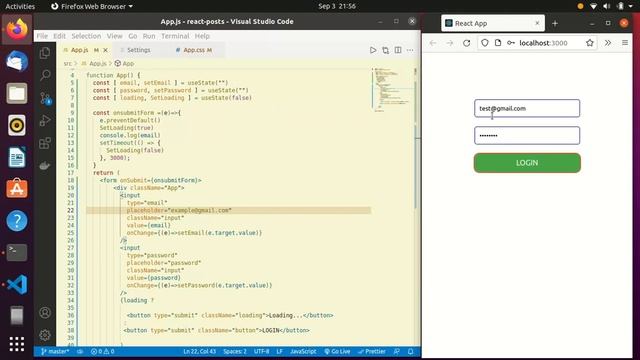
Task: Open Files from the Ubuntu dock
Action: point(17,93)
